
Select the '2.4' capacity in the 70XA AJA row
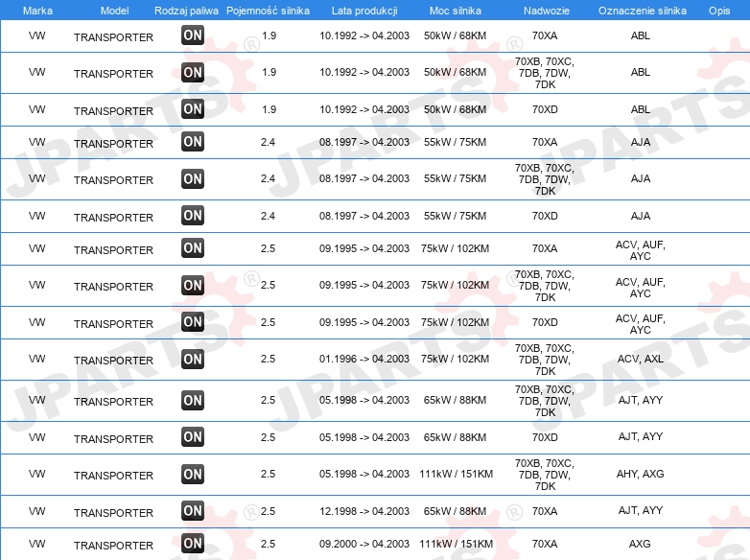268,142
